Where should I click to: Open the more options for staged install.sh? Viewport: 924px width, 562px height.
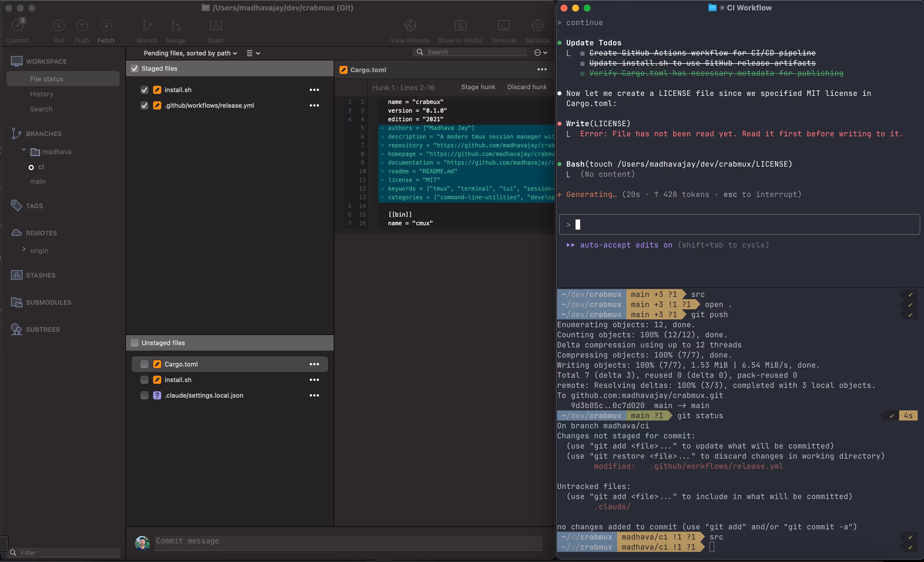314,90
